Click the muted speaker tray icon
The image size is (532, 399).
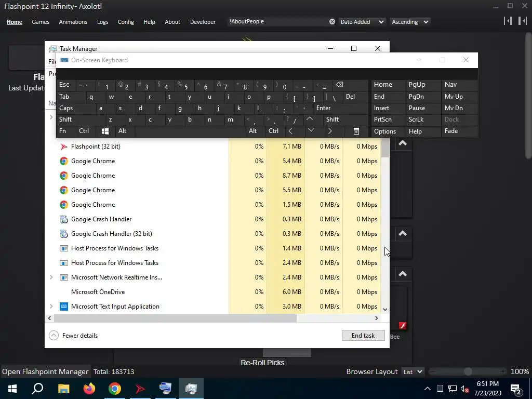tap(464, 389)
